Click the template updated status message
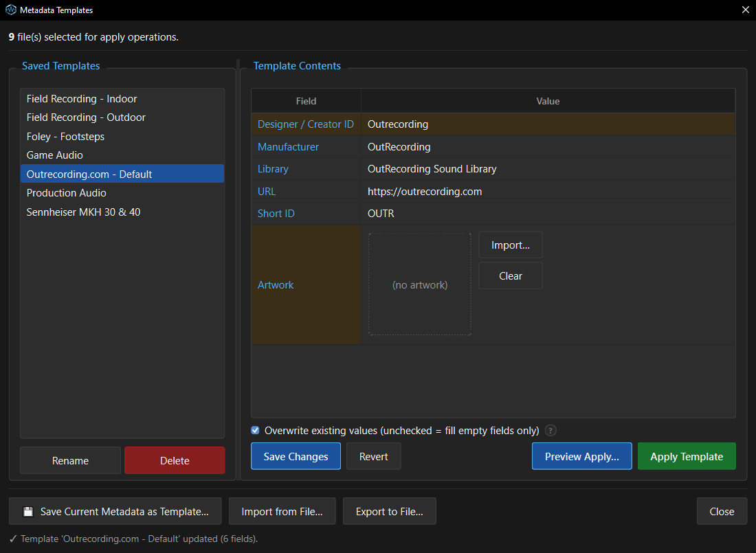Image resolution: width=756 pixels, height=553 pixels. coord(133,539)
